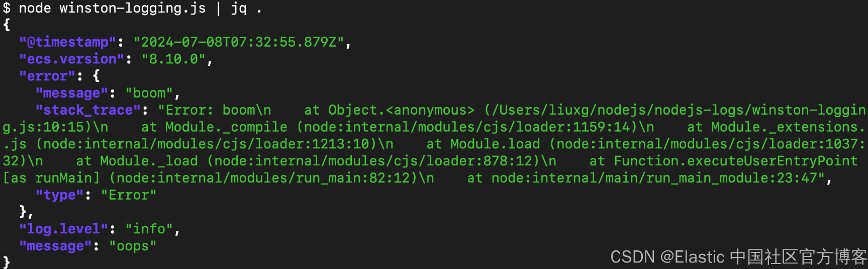Click the "error" object key
The width and height of the screenshot is (868, 269).
(47, 76)
